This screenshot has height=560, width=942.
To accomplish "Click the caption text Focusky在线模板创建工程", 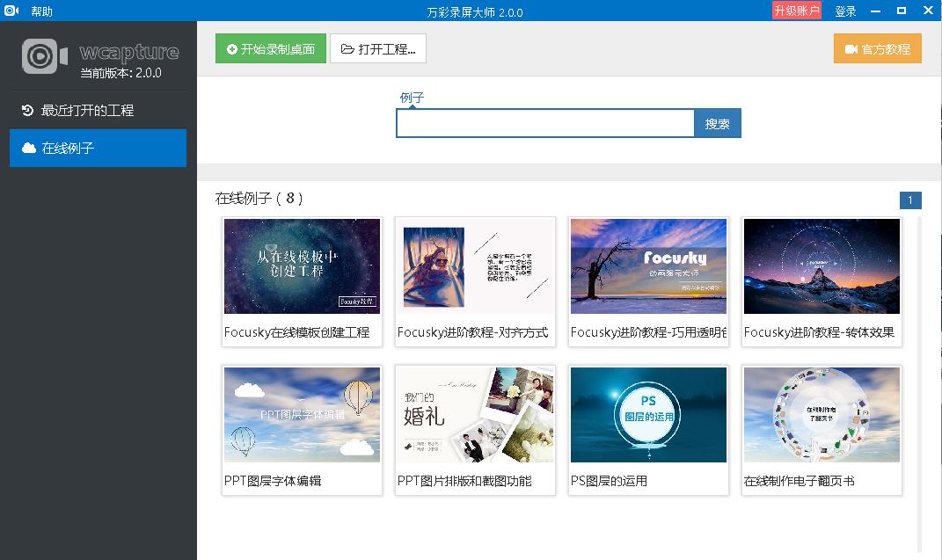I will [x=296, y=332].
